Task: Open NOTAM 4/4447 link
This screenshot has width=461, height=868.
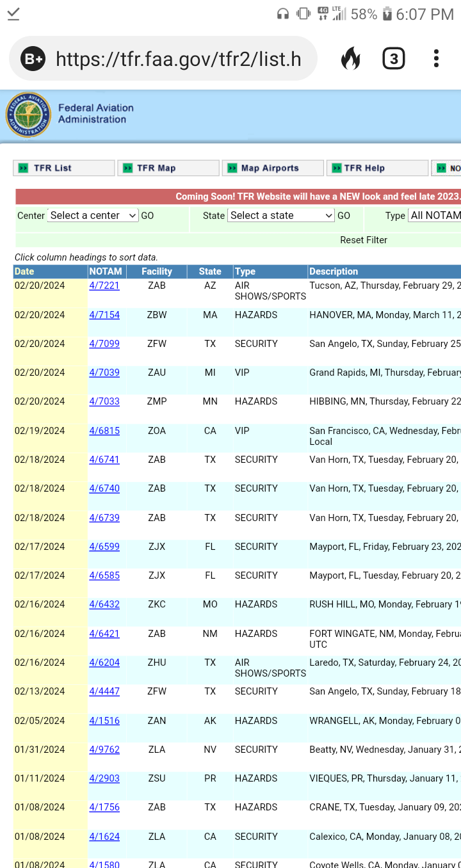Action: [x=104, y=691]
